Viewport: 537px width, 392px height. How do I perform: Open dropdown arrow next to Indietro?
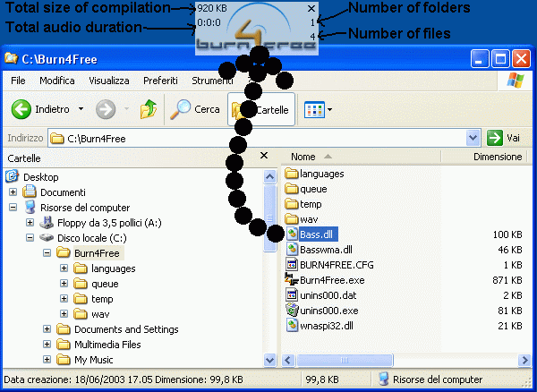coord(81,109)
